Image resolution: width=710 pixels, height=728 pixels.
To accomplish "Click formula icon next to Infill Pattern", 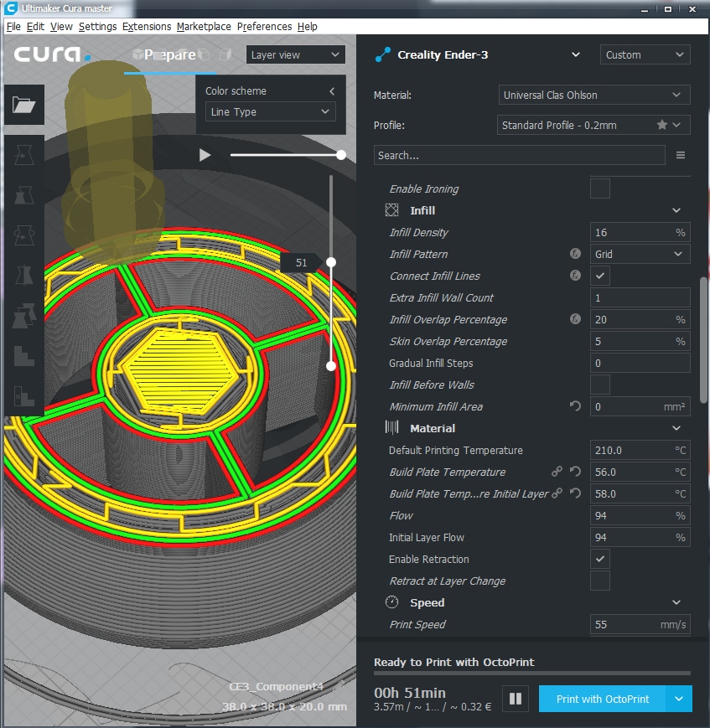I will coord(575,254).
